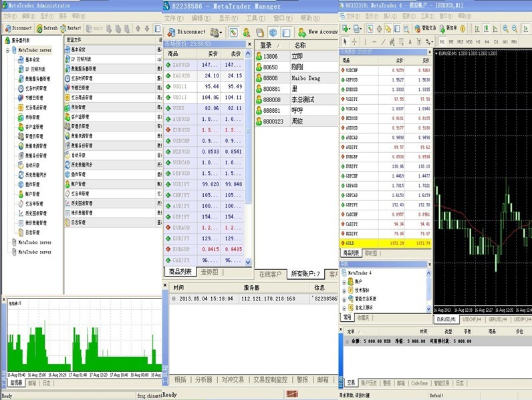532x400 pixels.
Task: Click the Expert Advisors button in MetaTrader 4
Action: 425,29
